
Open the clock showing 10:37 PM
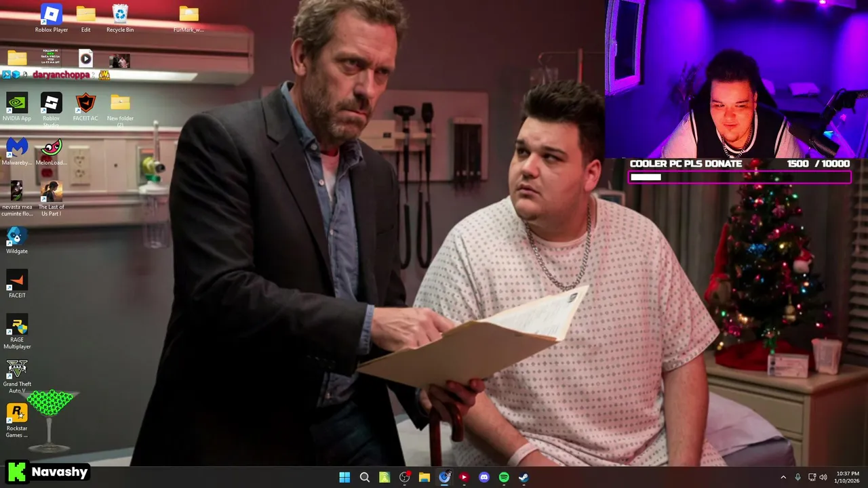tap(848, 477)
